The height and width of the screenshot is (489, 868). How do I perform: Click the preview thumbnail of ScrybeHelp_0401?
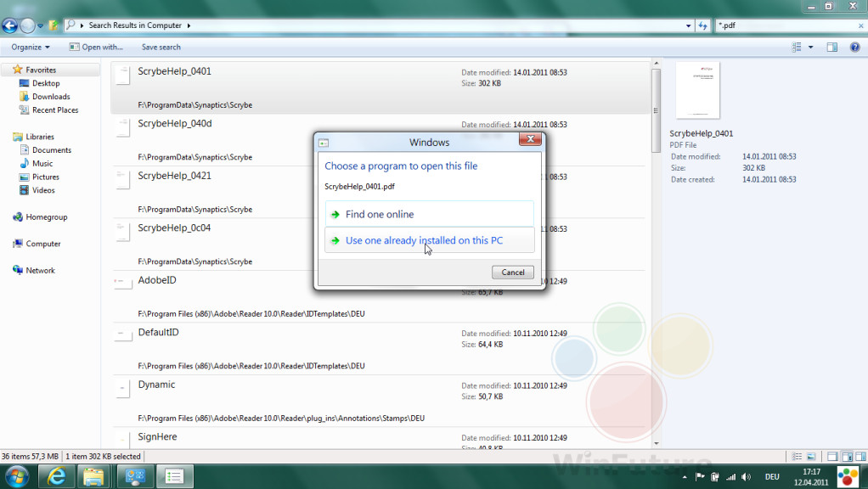(x=697, y=90)
